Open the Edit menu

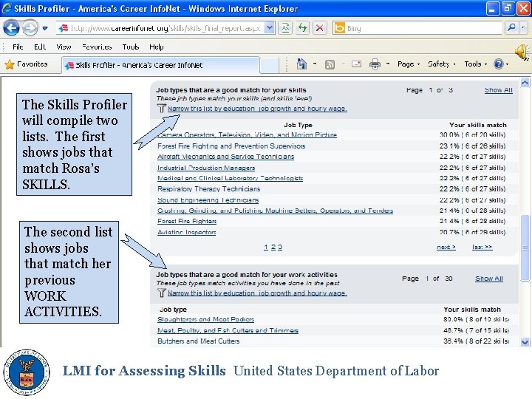coord(40,47)
